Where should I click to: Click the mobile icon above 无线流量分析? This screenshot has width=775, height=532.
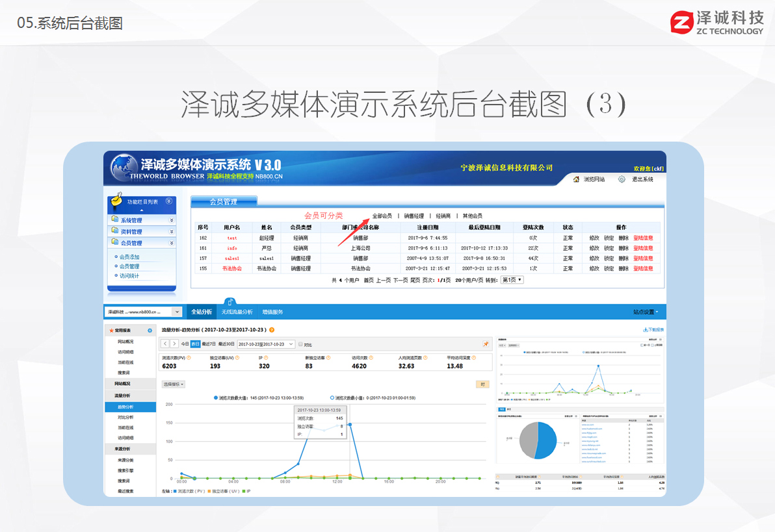click(229, 301)
